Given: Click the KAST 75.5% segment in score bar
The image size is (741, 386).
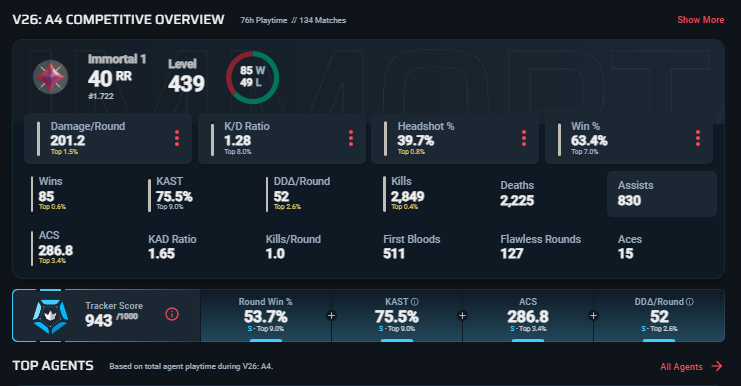Looking at the screenshot, I should [397, 316].
